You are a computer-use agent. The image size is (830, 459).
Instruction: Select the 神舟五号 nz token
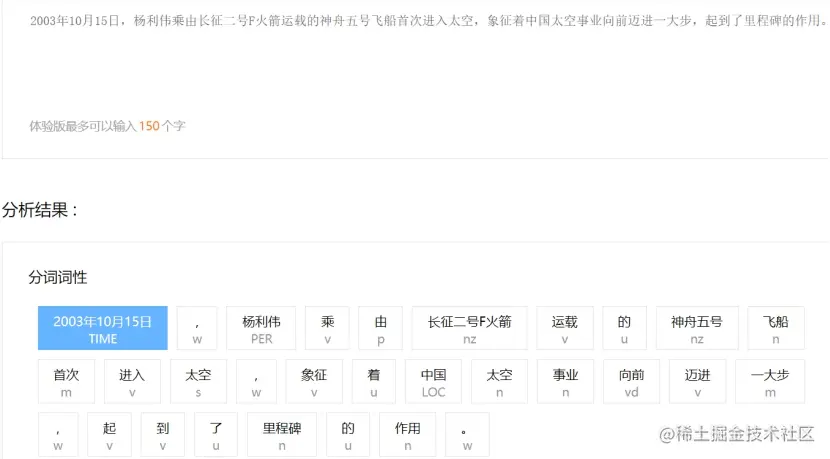(x=697, y=328)
